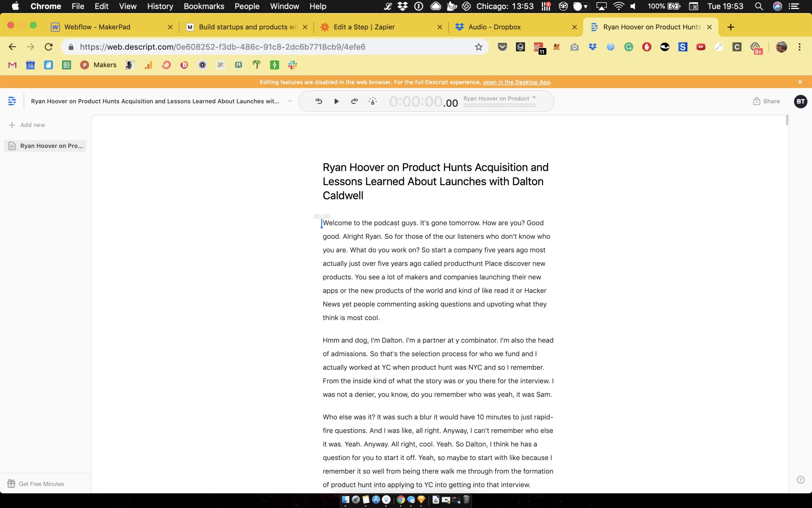This screenshot has height=508, width=812.
Task: Open red fast-forward video speed extension
Action: click(x=701, y=47)
